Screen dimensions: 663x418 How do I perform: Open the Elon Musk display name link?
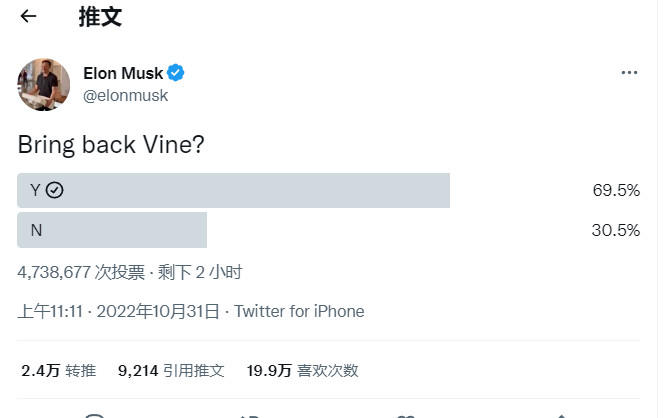pyautogui.click(x=123, y=73)
